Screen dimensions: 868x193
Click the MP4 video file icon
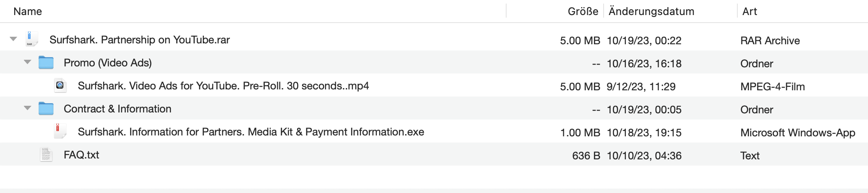coord(60,85)
